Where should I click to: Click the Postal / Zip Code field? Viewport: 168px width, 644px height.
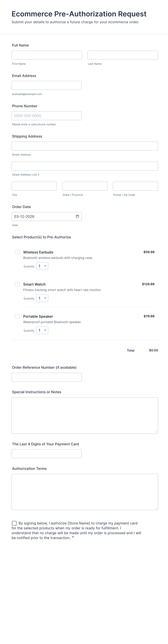135,186
